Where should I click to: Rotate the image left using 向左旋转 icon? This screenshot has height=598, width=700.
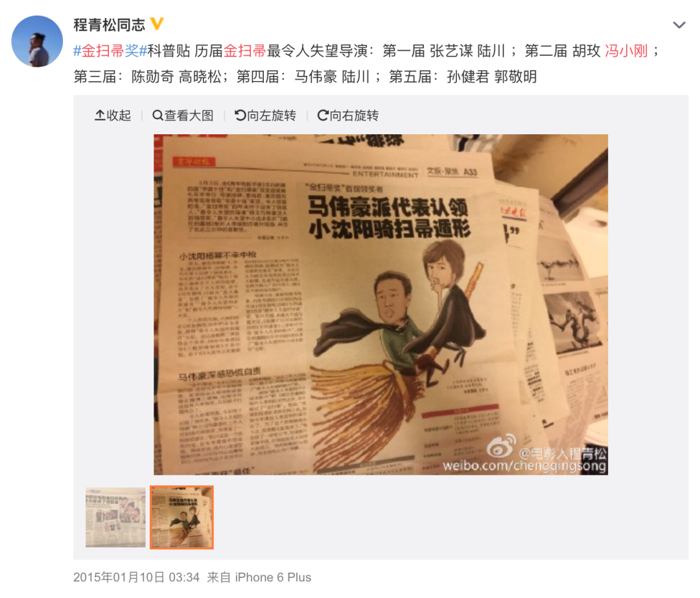240,115
